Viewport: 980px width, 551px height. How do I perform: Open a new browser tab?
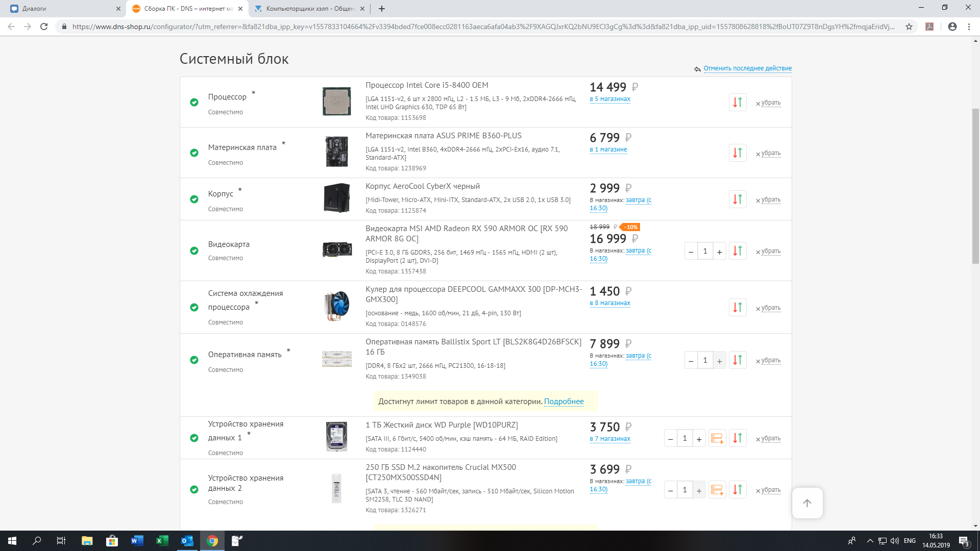point(382,9)
